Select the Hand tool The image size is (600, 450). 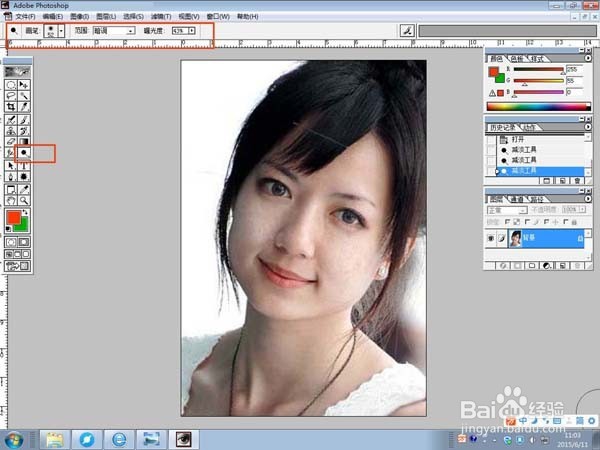coord(11,200)
